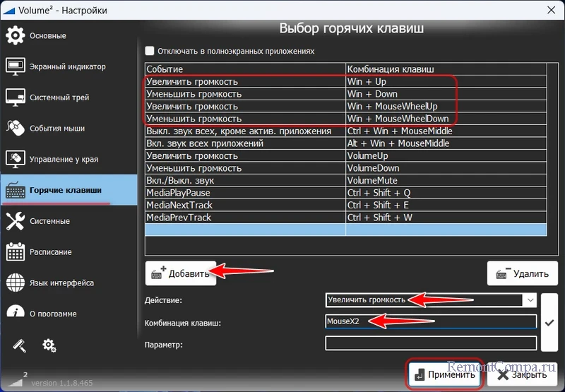Viewport: 565px width, 392px height.
Task: Select the MediaNextTrack row
Action: click(346, 205)
